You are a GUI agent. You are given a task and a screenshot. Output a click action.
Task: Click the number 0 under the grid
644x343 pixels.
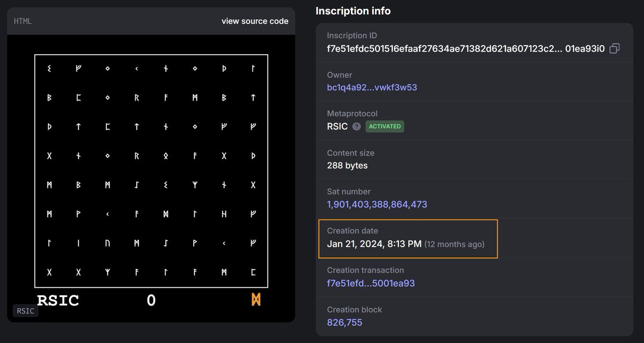pyautogui.click(x=151, y=301)
